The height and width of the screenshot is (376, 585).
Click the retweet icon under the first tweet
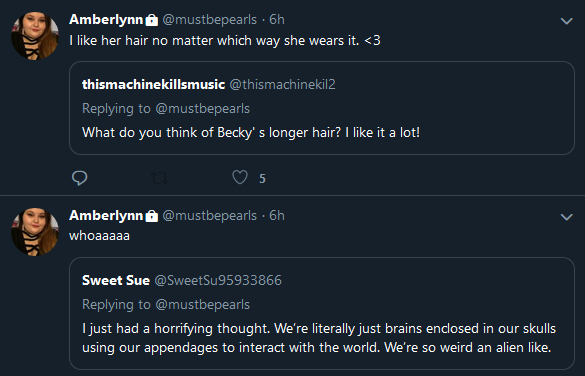point(160,178)
